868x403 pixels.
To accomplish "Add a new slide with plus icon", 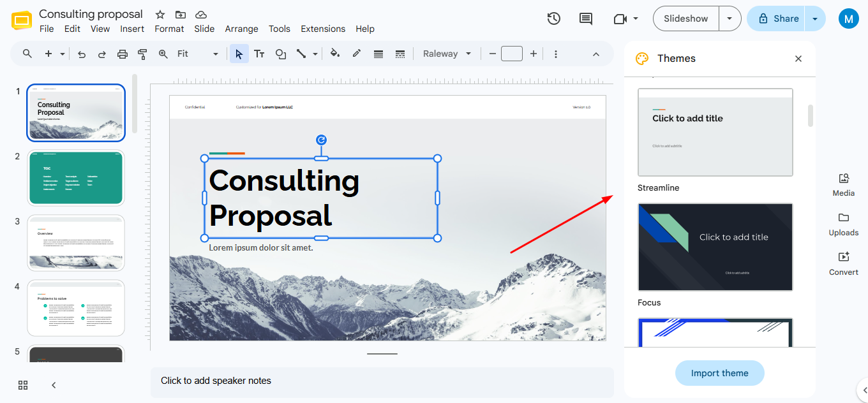I will [49, 54].
